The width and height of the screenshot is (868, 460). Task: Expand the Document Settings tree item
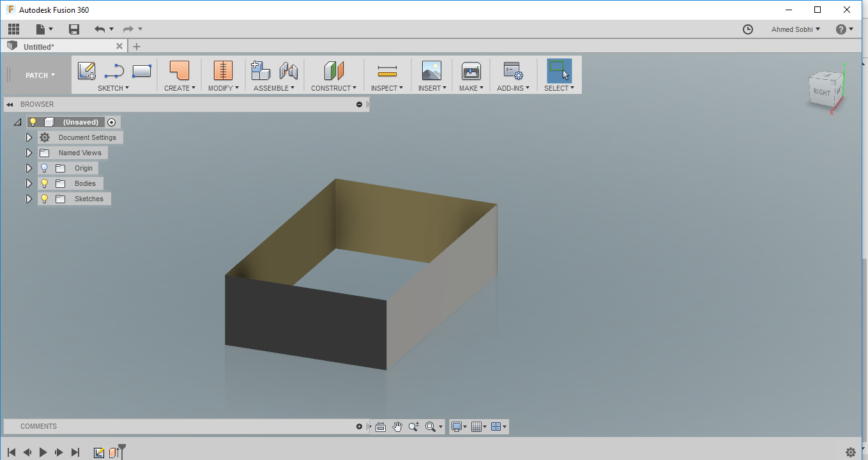click(29, 137)
